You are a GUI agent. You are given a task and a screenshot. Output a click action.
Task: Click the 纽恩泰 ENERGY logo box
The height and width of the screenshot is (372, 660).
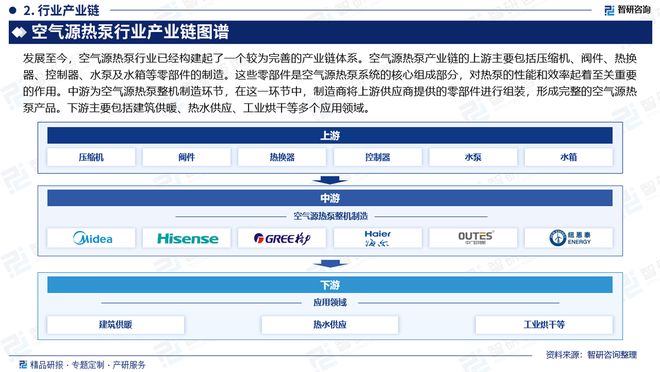569,238
